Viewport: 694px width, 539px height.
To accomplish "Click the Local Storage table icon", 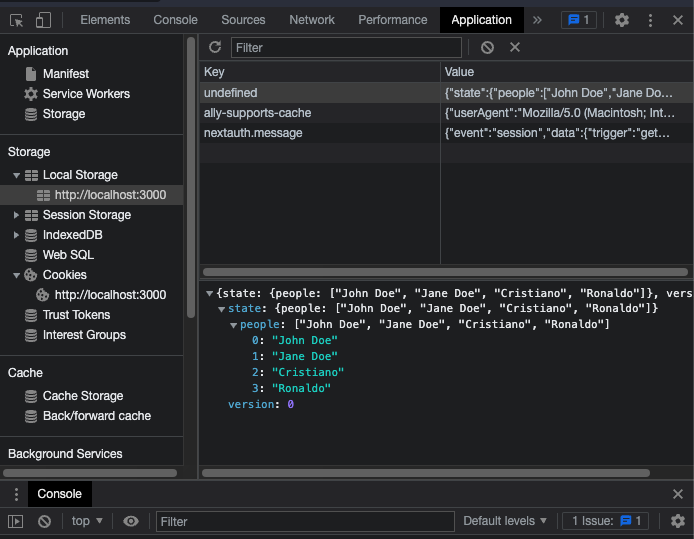I will pos(31,175).
